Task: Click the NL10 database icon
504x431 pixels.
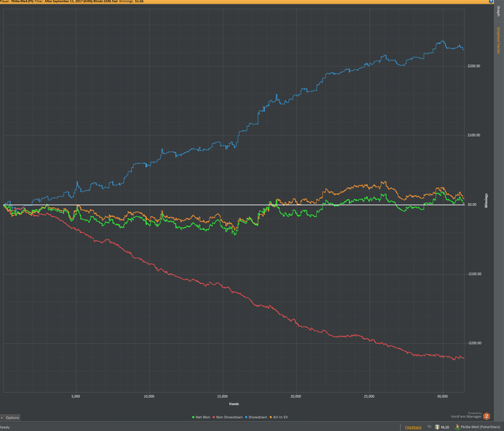Action: 437,427
